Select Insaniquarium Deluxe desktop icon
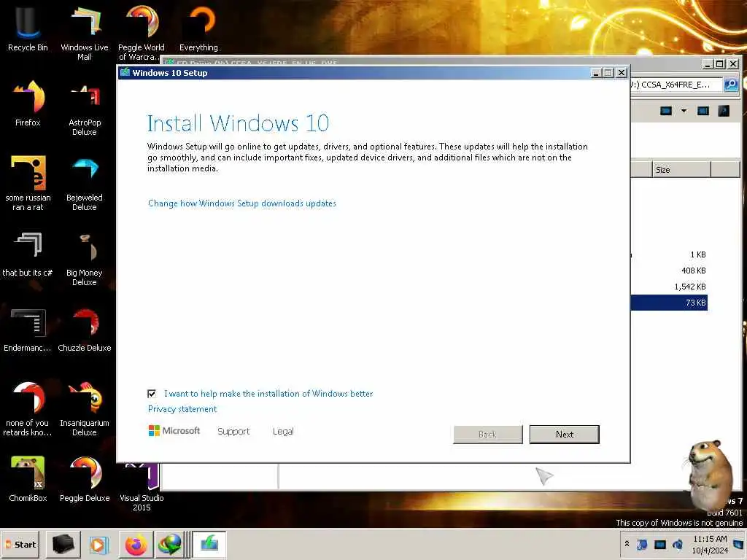This screenshot has width=747, height=560. pyautogui.click(x=85, y=408)
